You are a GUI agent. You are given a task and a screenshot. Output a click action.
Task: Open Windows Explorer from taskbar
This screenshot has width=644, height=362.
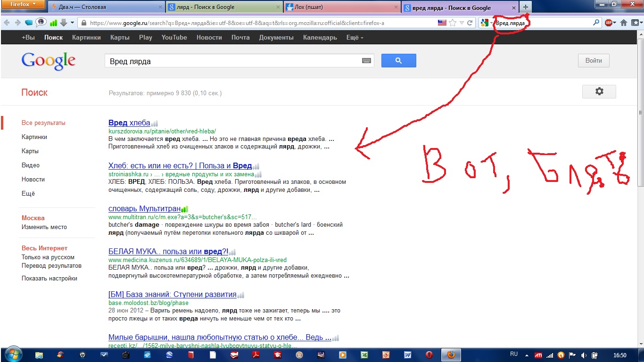tap(39, 355)
